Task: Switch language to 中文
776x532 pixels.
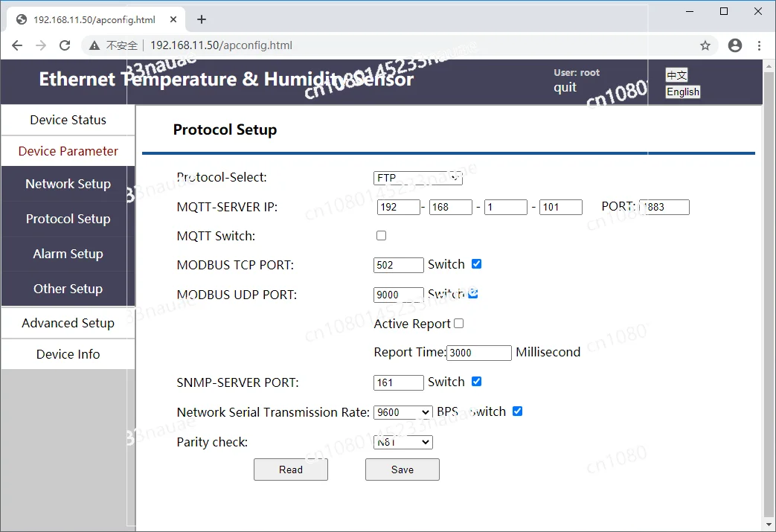Action: pyautogui.click(x=676, y=74)
